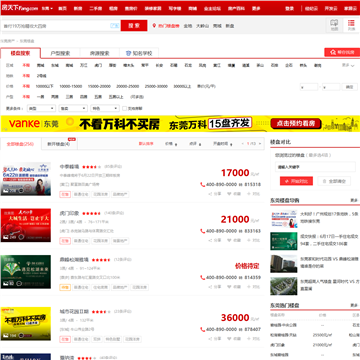Viewport: 360px width, 360px height.
Task: Click phone icon beside extension 815318
Action: [202, 184]
